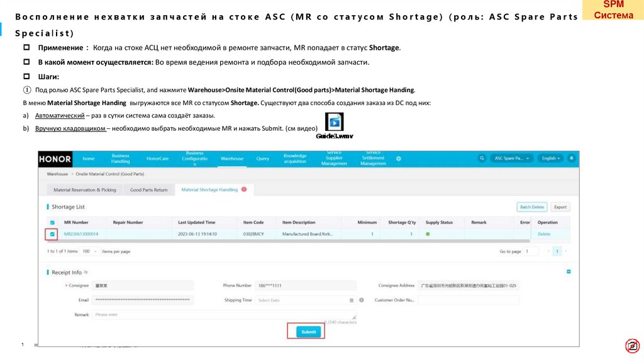Toggle the select-all checkbox in the table header

(x=52, y=223)
